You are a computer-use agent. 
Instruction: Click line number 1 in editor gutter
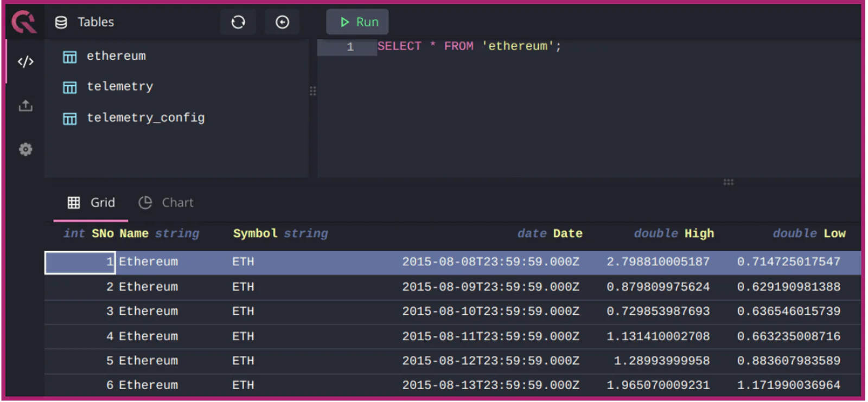[350, 47]
